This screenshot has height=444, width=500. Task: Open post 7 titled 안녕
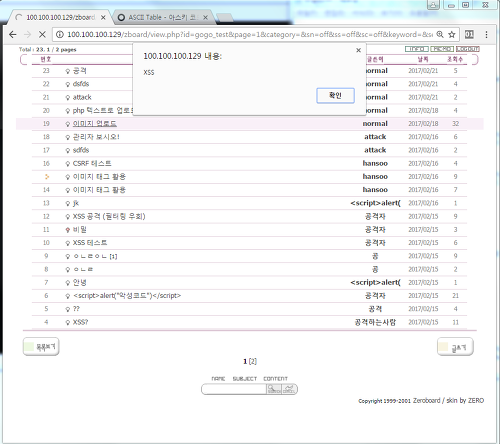(x=80, y=283)
